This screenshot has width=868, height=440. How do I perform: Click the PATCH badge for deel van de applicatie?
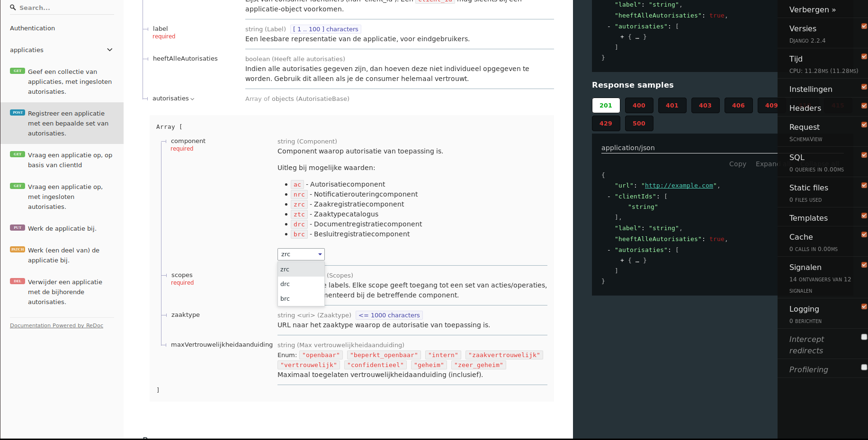(x=17, y=249)
